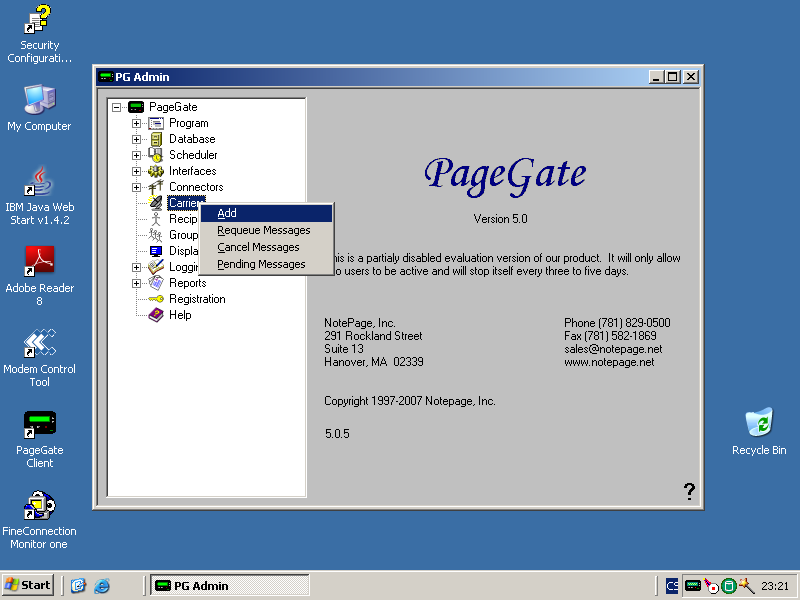Select the Display monitor icon

tap(156, 251)
